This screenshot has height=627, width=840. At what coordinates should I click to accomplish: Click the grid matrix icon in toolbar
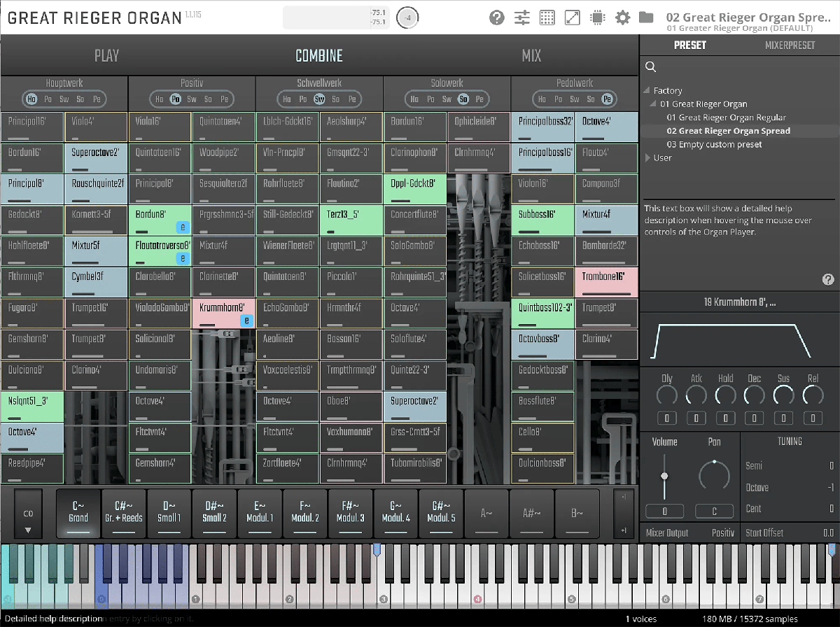[547, 17]
